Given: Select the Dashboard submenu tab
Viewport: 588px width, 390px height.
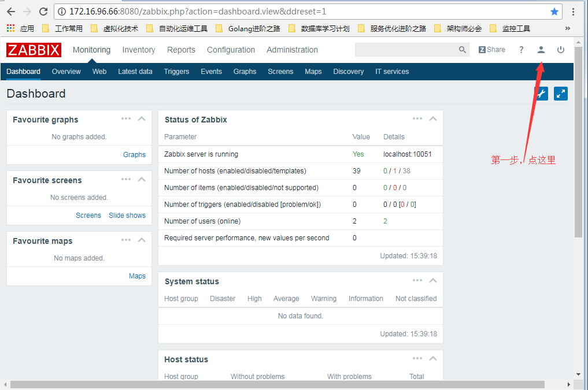Looking at the screenshot, I should click(23, 72).
